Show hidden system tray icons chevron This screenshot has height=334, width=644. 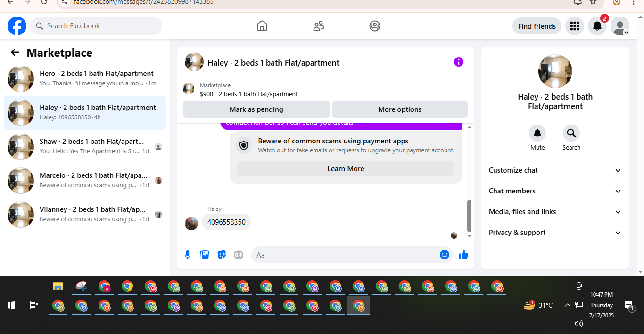[x=568, y=305]
